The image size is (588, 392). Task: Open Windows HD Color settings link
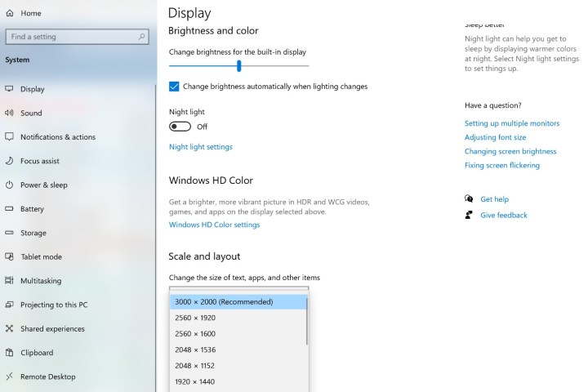click(x=214, y=225)
